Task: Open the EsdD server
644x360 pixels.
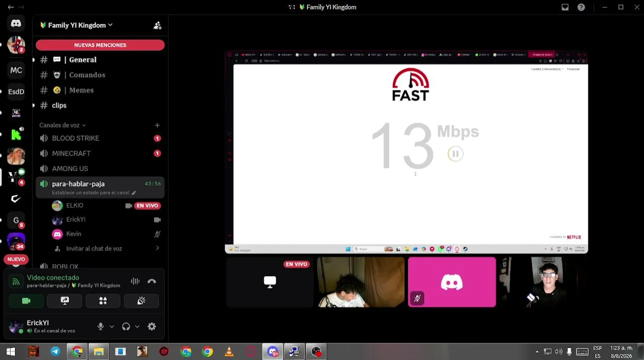Action: (x=16, y=92)
